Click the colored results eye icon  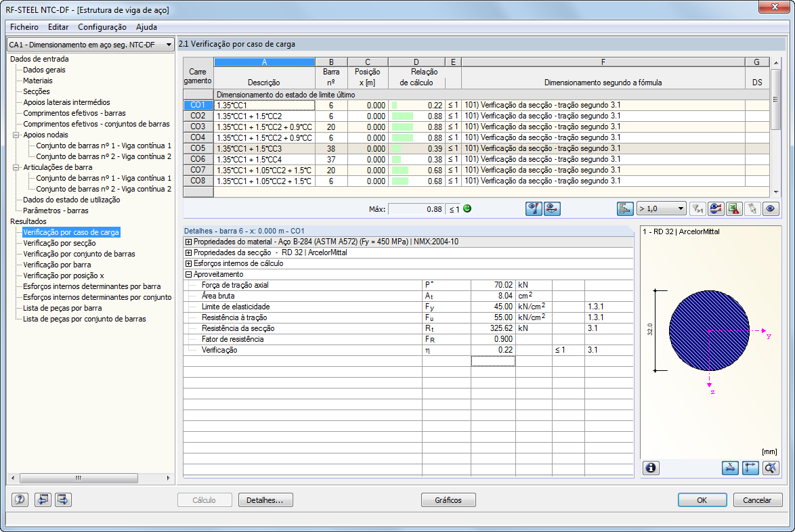(716, 208)
